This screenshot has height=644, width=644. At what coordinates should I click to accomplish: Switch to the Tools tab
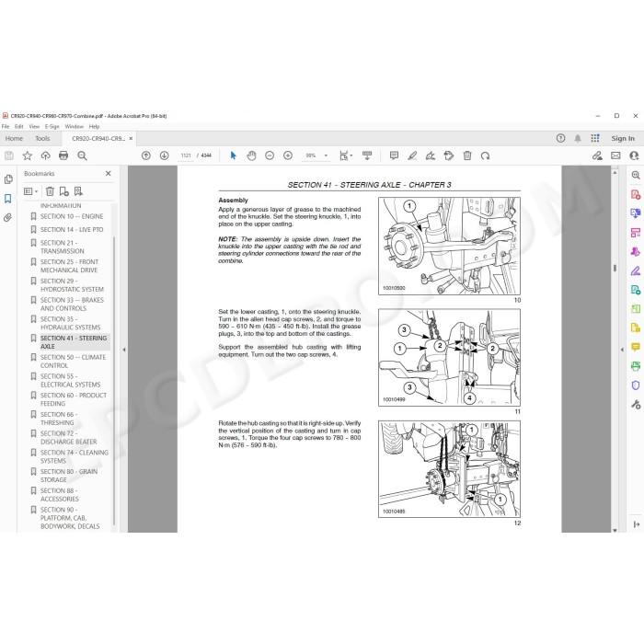pyautogui.click(x=42, y=138)
